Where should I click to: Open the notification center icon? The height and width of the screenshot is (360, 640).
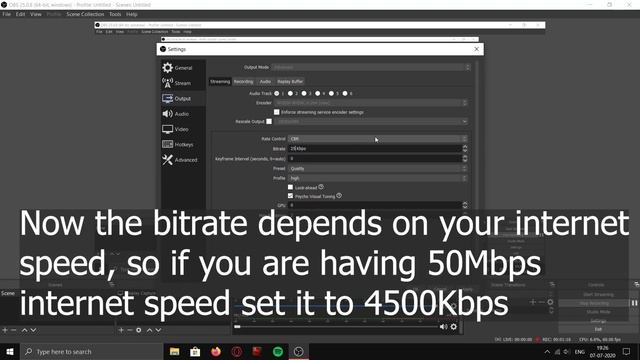[627, 351]
